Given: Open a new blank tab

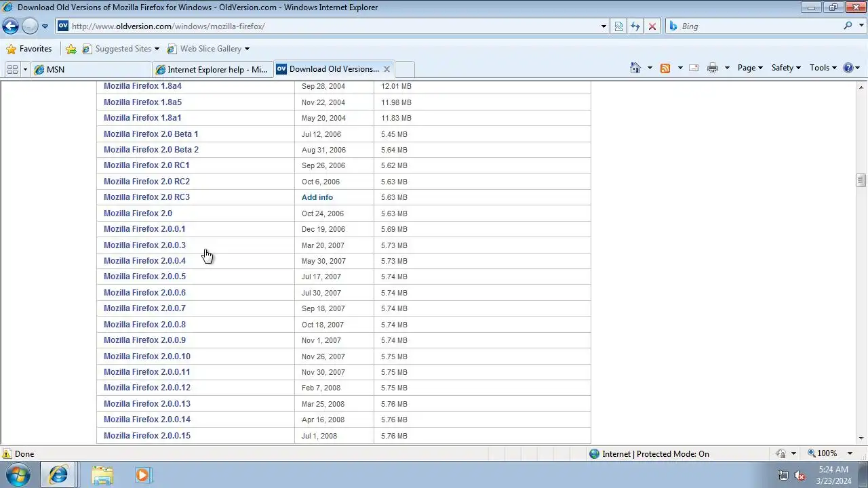Looking at the screenshot, I should point(405,69).
